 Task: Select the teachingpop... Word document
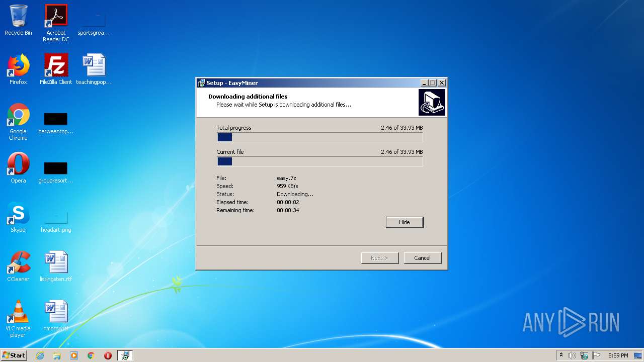tap(94, 69)
